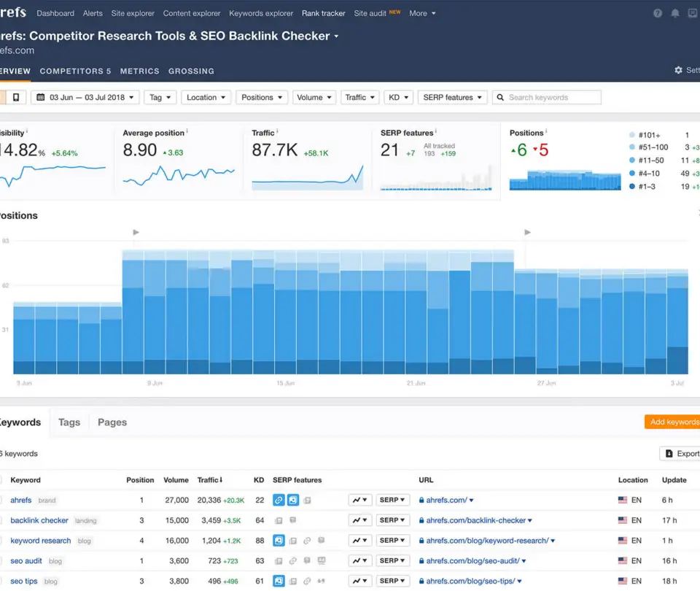Open history chart button for seo audit
The image size is (700, 591).
click(359, 560)
